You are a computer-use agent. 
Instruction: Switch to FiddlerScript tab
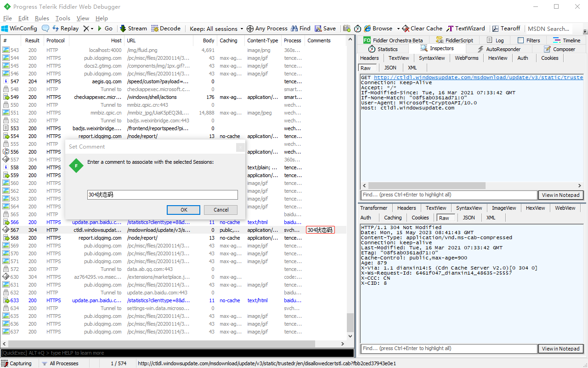click(454, 40)
